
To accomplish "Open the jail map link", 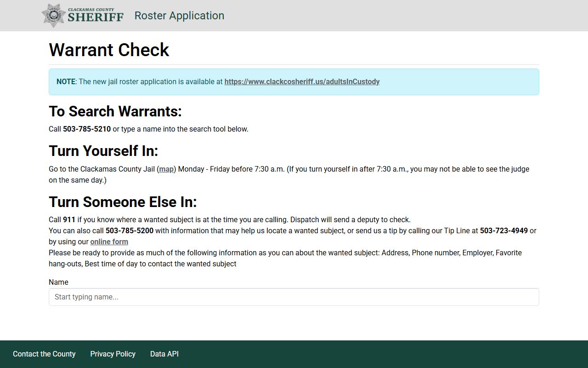I will (166, 169).
